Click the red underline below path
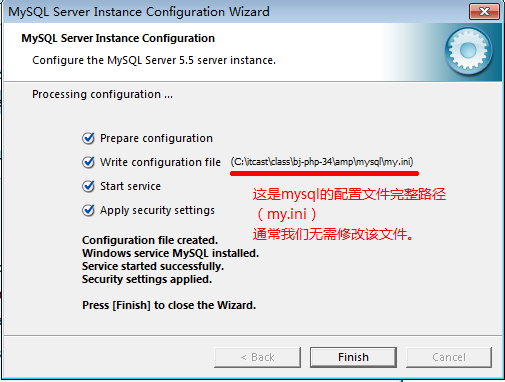 point(324,173)
